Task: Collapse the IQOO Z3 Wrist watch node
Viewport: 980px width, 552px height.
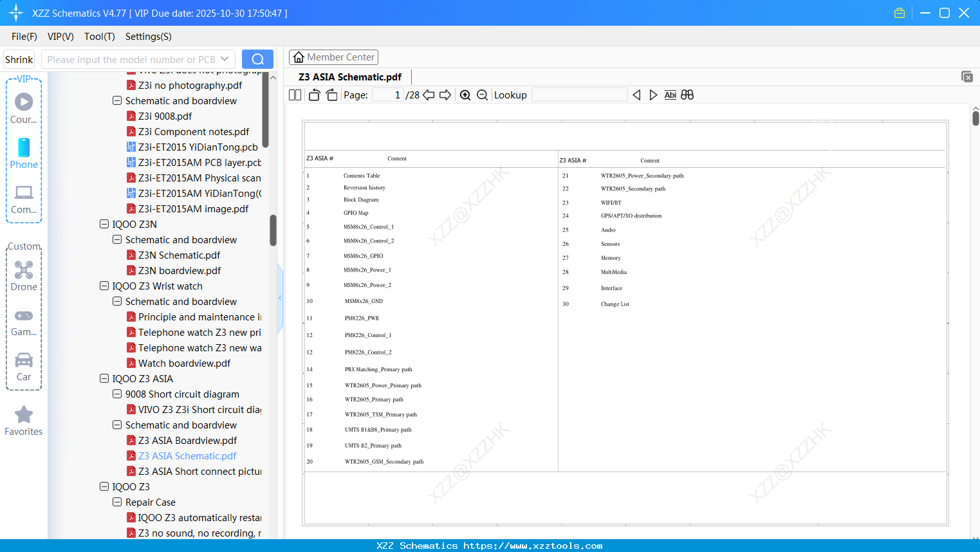Action: [104, 286]
